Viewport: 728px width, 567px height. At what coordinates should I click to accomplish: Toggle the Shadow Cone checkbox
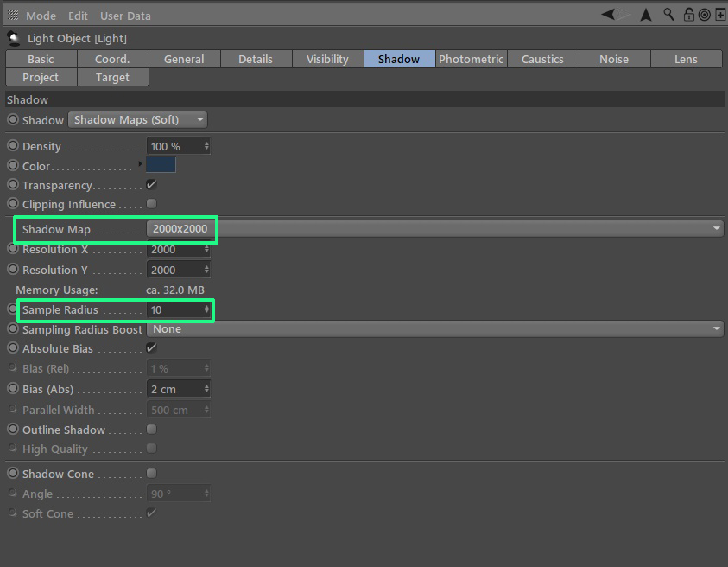151,473
